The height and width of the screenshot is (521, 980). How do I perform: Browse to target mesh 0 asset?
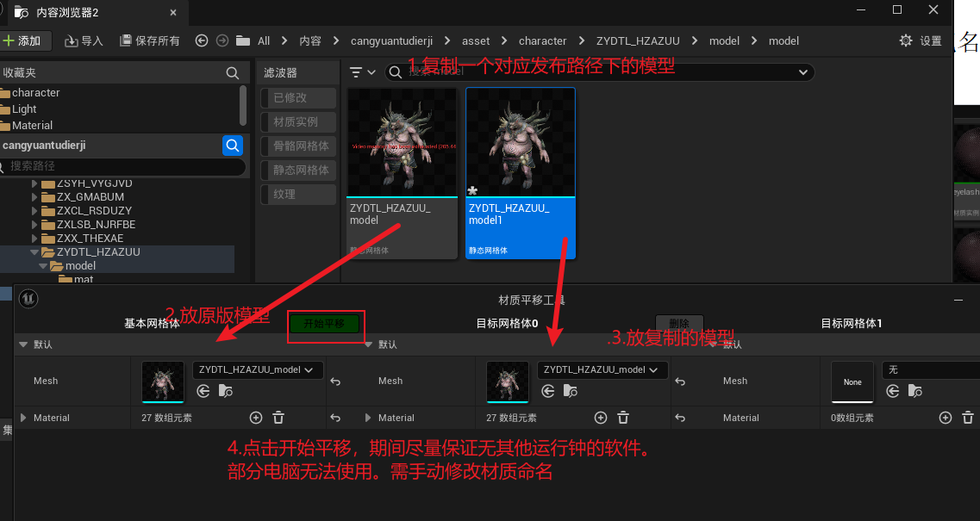point(570,391)
